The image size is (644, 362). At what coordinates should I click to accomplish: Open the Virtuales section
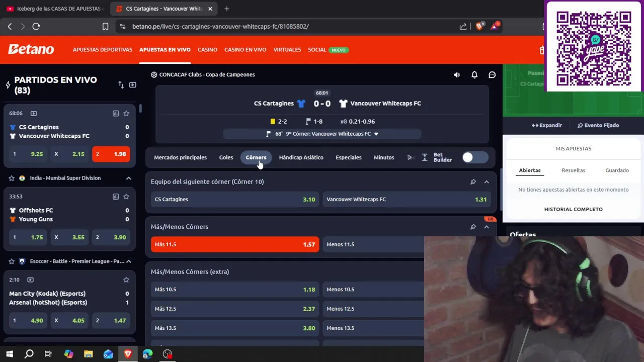tap(287, 50)
